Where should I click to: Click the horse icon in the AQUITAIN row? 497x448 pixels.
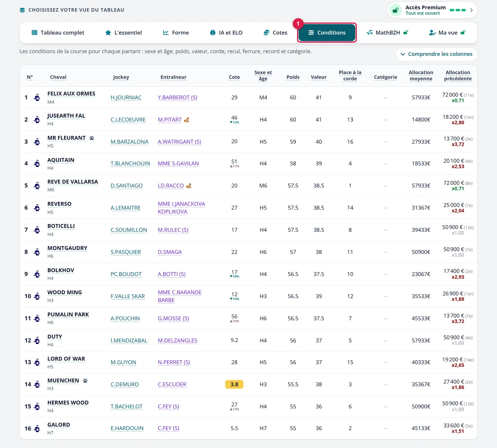tap(37, 163)
